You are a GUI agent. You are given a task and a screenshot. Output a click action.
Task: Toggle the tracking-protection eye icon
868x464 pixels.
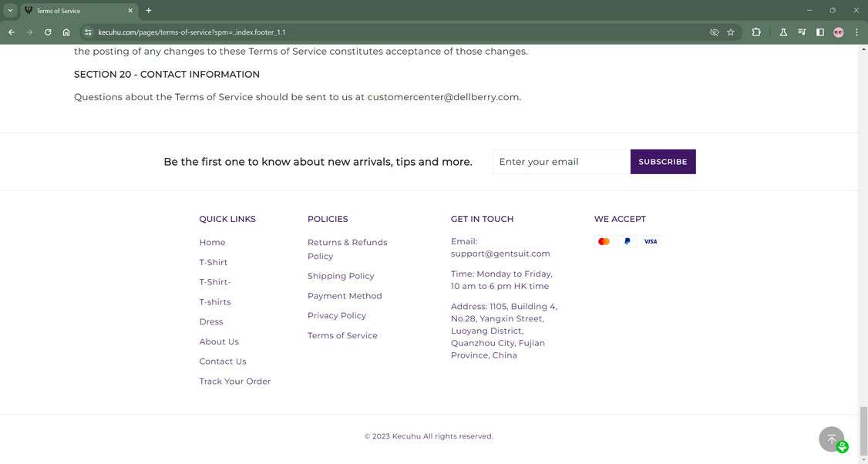tap(713, 32)
